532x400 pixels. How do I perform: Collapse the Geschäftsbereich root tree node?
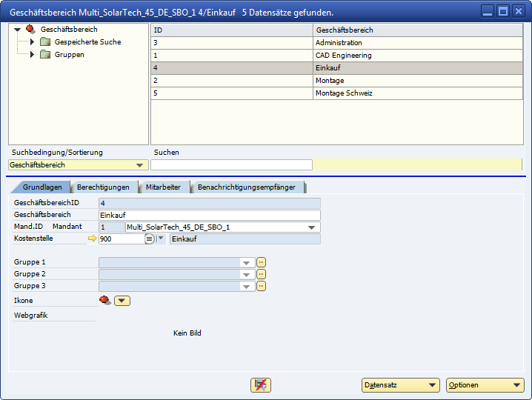18,30
